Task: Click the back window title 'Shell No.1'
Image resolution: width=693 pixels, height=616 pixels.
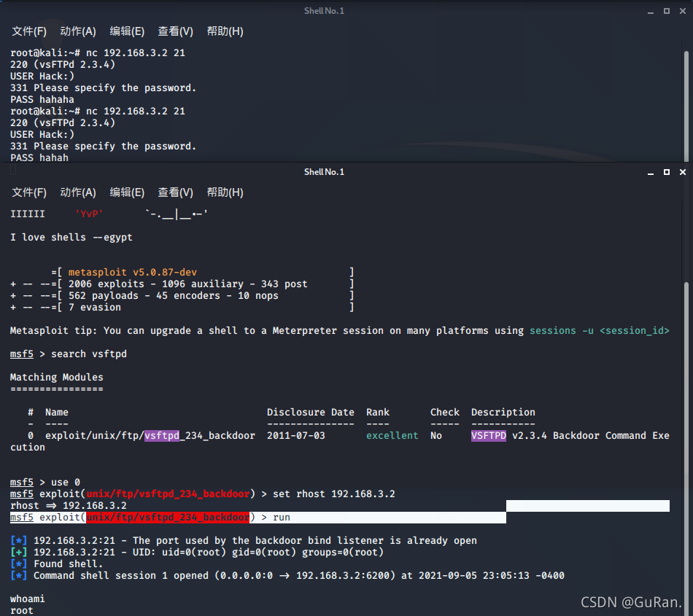Action: pyautogui.click(x=324, y=11)
